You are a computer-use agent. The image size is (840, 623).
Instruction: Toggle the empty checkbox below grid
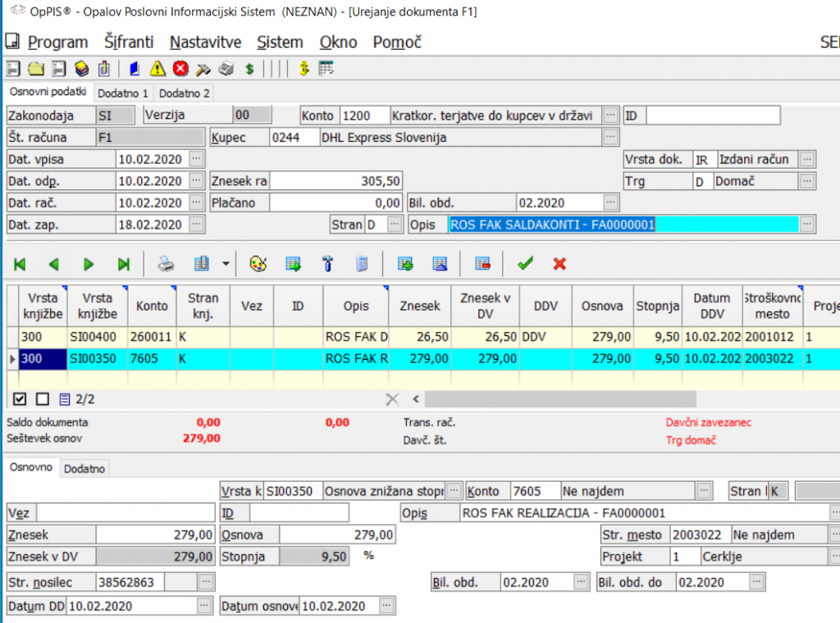(43, 399)
